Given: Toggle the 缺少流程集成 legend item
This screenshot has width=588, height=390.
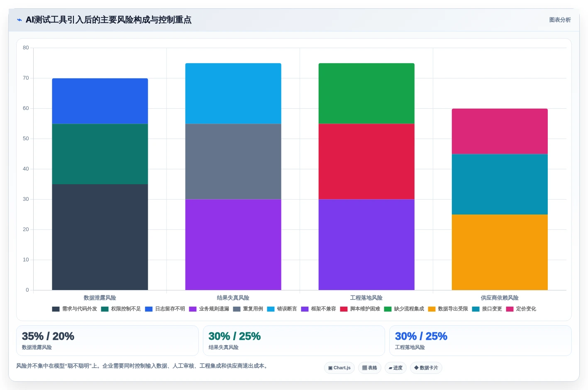Looking at the screenshot, I should point(404,309).
